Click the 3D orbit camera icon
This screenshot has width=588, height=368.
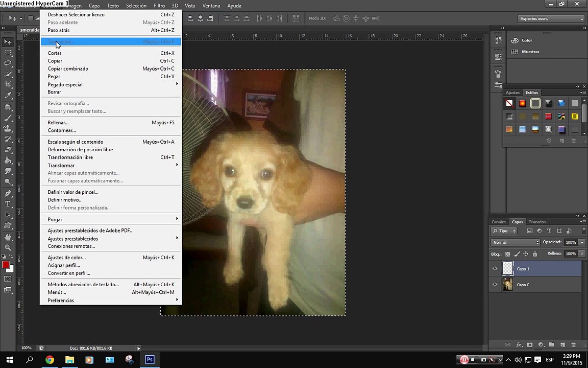pos(336,18)
